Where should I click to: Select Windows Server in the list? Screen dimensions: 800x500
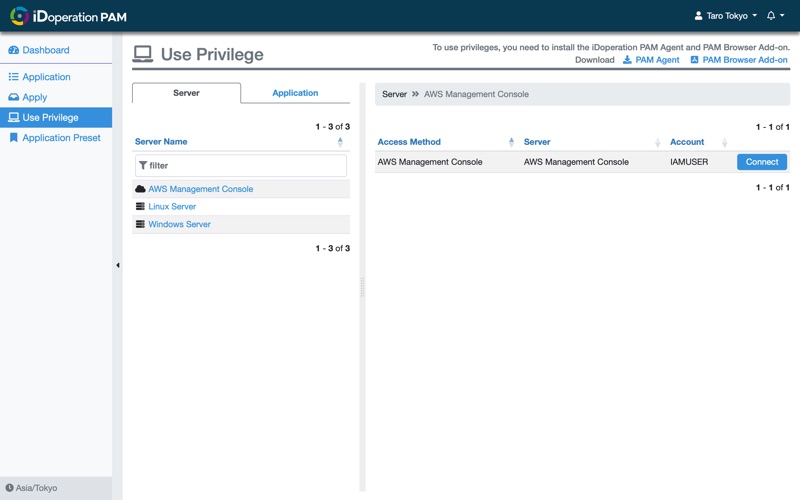point(179,224)
